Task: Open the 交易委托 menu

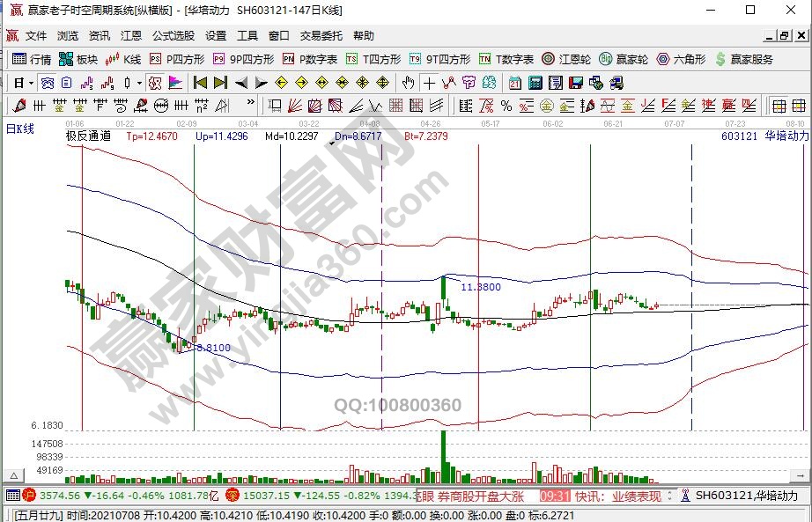Action: coord(321,36)
